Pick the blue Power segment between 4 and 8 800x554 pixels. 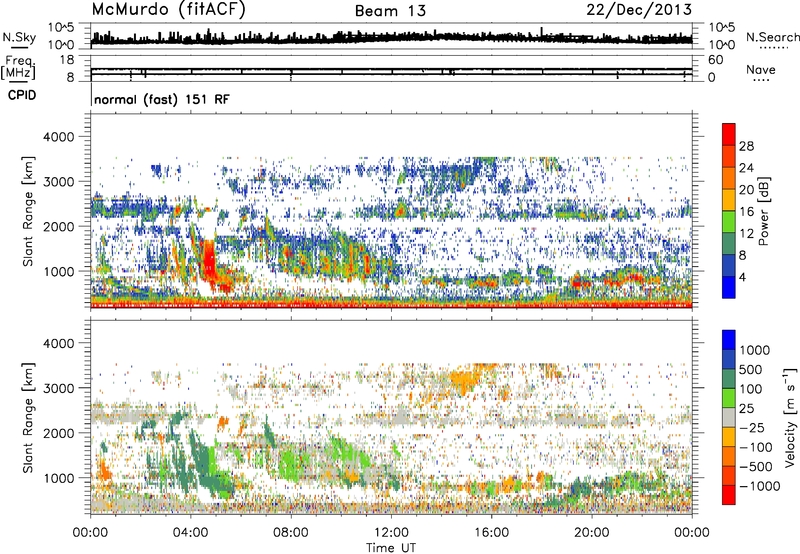coord(729,265)
